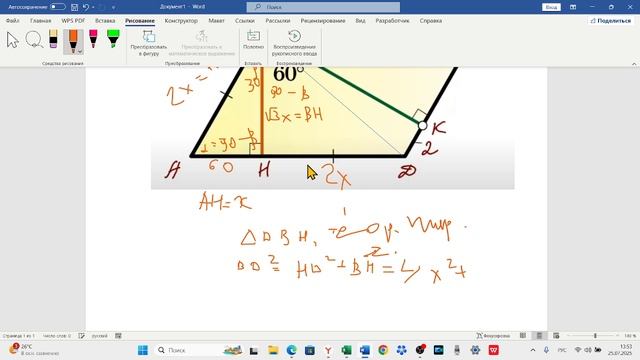Select the green highlighter

[113, 39]
